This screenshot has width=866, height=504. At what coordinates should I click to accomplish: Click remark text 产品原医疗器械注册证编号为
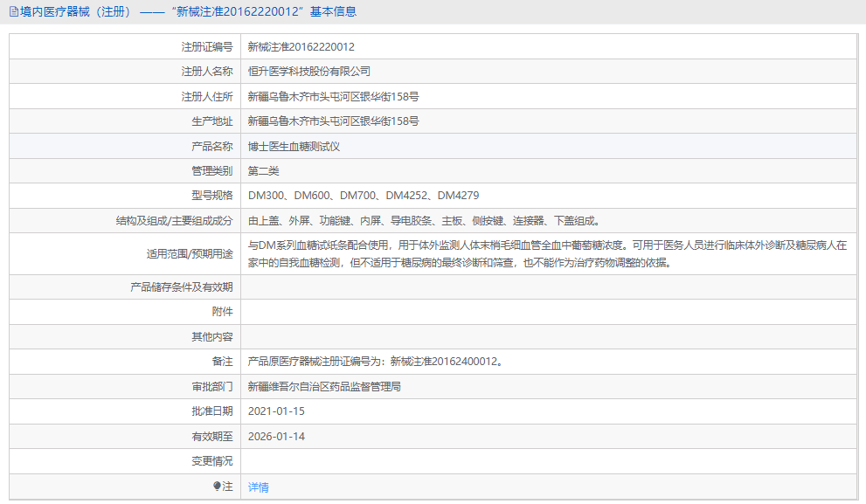pos(315,362)
